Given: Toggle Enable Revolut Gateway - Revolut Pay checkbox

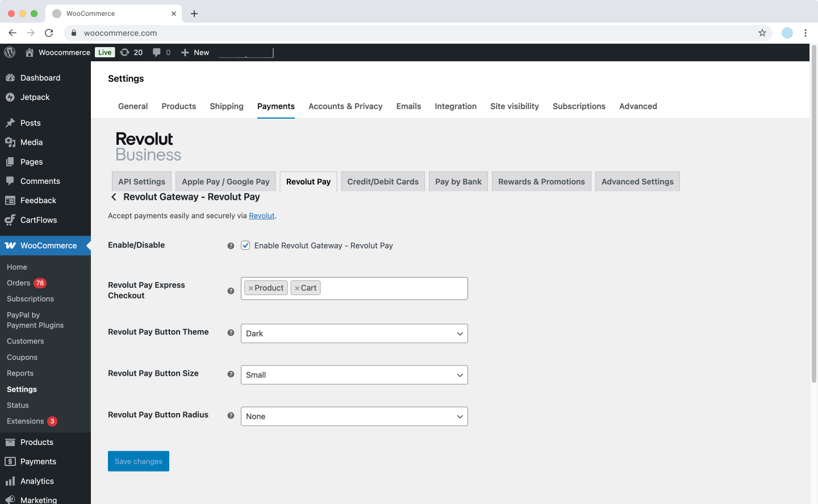Looking at the screenshot, I should pyautogui.click(x=245, y=245).
